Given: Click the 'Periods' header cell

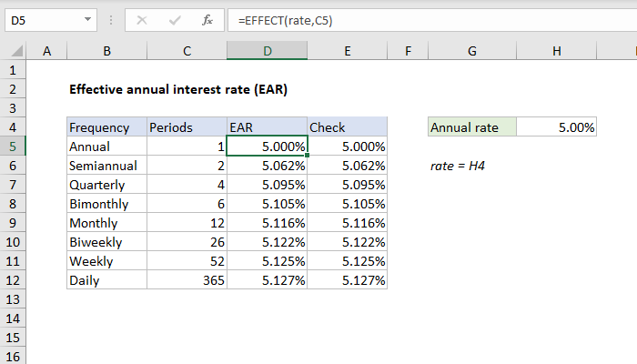Looking at the screenshot, I should (x=187, y=127).
